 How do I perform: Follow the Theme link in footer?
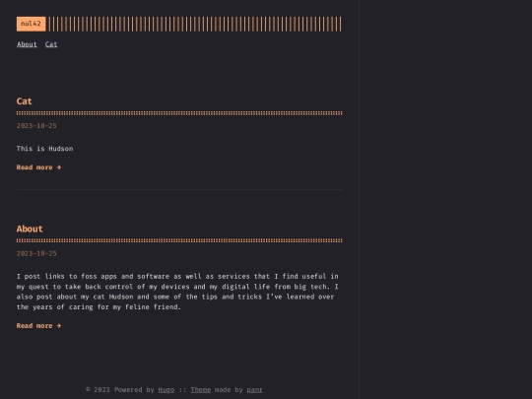pos(201,390)
